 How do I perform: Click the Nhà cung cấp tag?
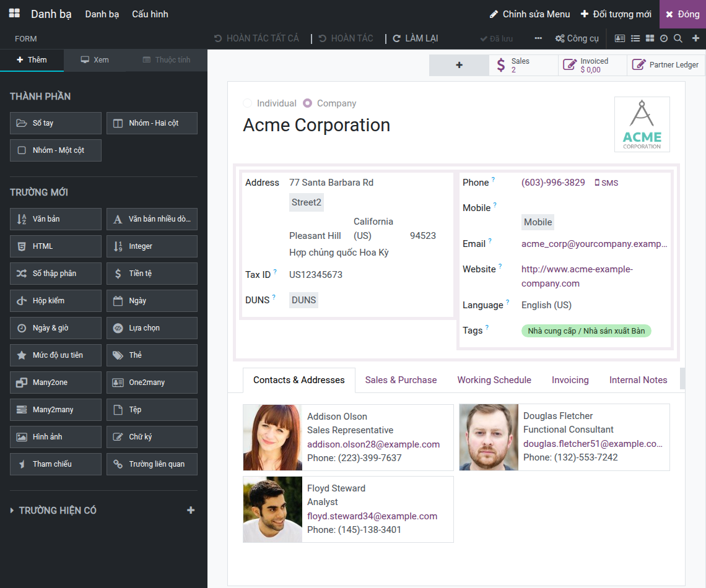coord(586,331)
